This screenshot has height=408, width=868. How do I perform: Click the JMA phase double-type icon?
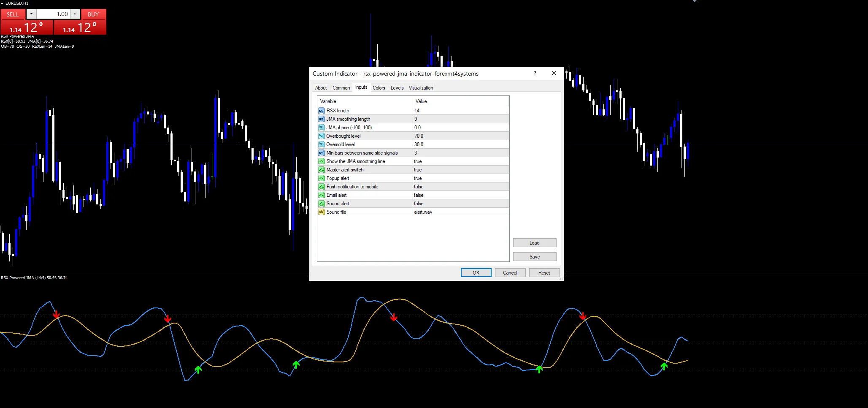point(322,128)
